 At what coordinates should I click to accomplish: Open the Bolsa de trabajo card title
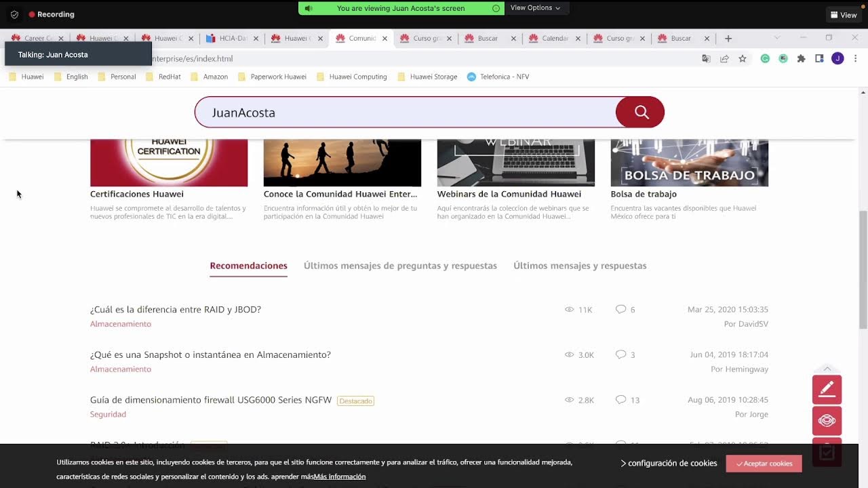click(644, 194)
